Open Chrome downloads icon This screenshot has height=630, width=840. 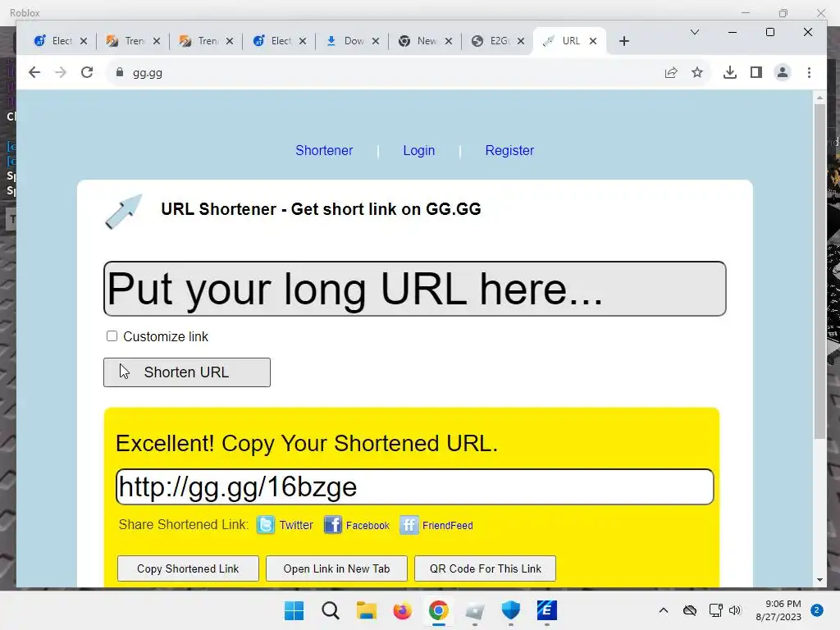(729, 72)
